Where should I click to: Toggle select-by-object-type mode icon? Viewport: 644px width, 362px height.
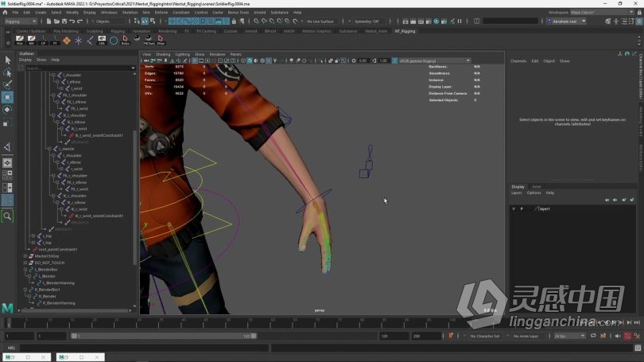click(145, 21)
